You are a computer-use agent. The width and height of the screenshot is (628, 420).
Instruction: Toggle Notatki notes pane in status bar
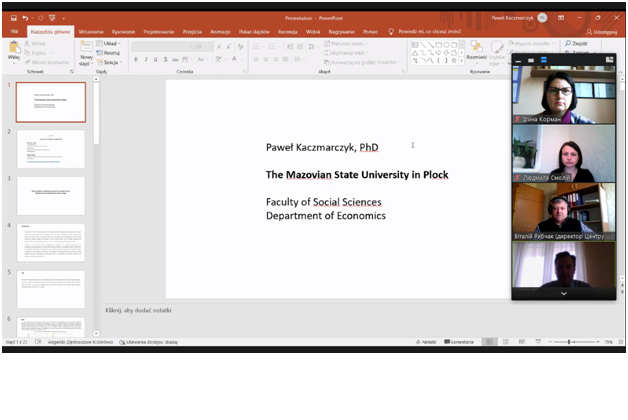[x=427, y=342]
